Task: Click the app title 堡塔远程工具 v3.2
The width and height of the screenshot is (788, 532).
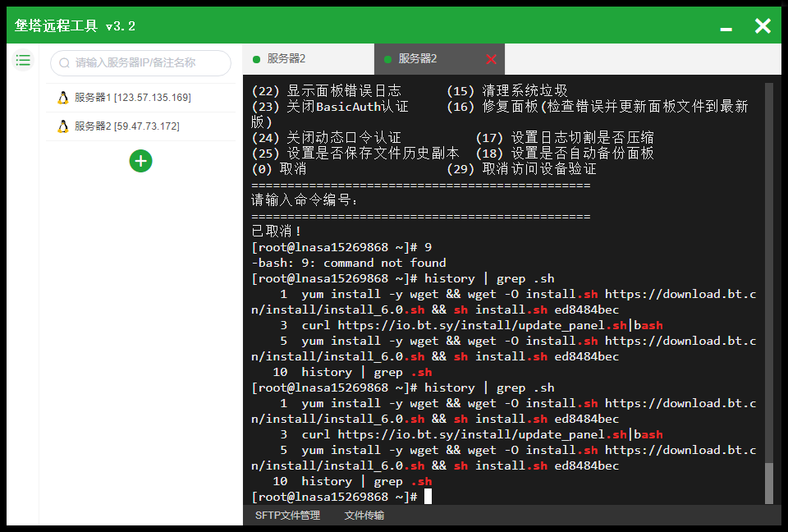Action: [75, 25]
